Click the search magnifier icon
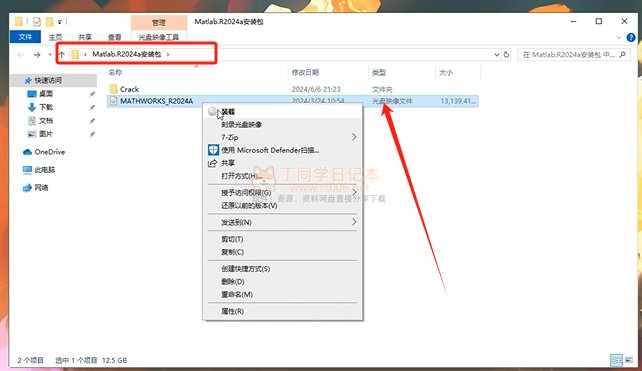Image resolution: width=642 pixels, height=371 pixels. click(x=623, y=54)
